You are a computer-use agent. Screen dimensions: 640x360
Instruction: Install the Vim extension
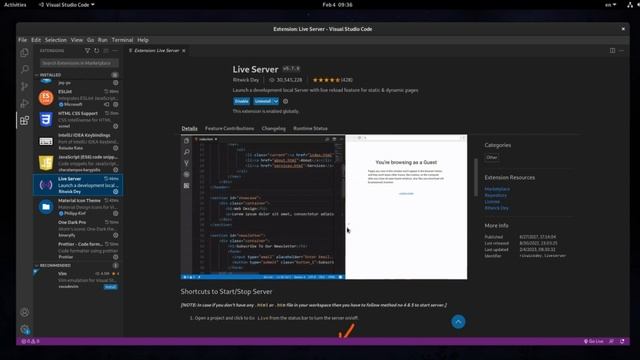coord(110,287)
